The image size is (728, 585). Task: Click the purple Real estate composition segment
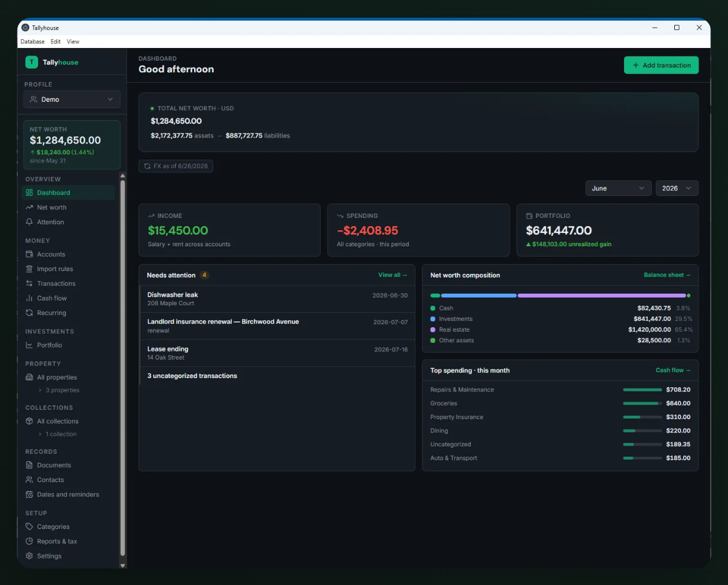click(x=601, y=296)
